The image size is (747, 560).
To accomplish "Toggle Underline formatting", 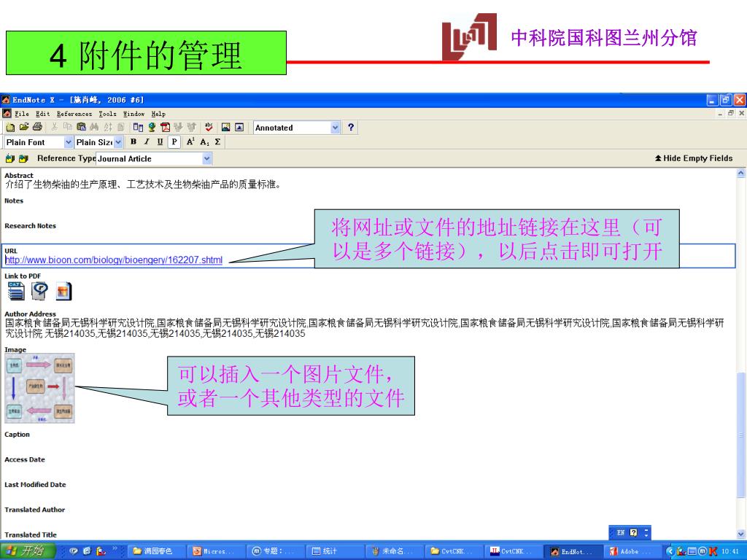I will [x=160, y=142].
